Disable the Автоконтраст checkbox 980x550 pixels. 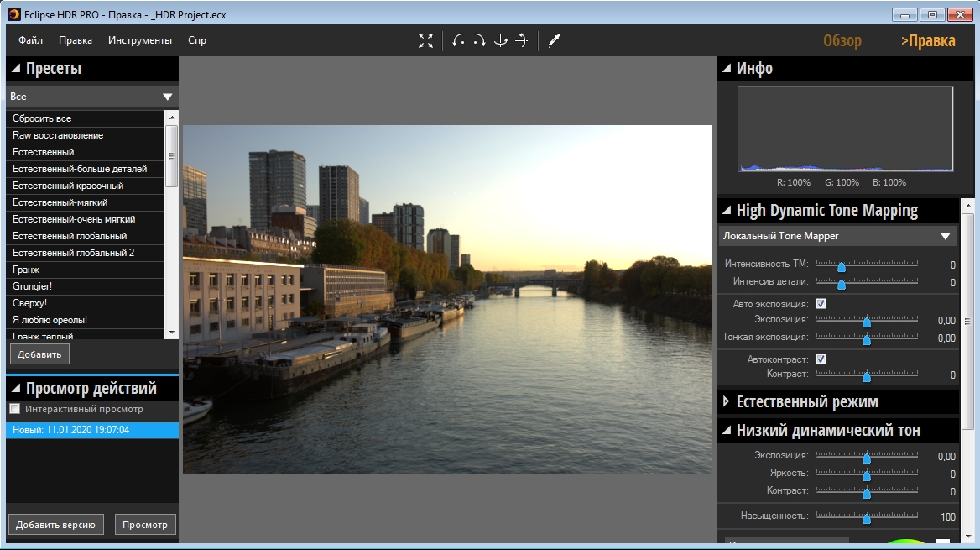click(821, 359)
